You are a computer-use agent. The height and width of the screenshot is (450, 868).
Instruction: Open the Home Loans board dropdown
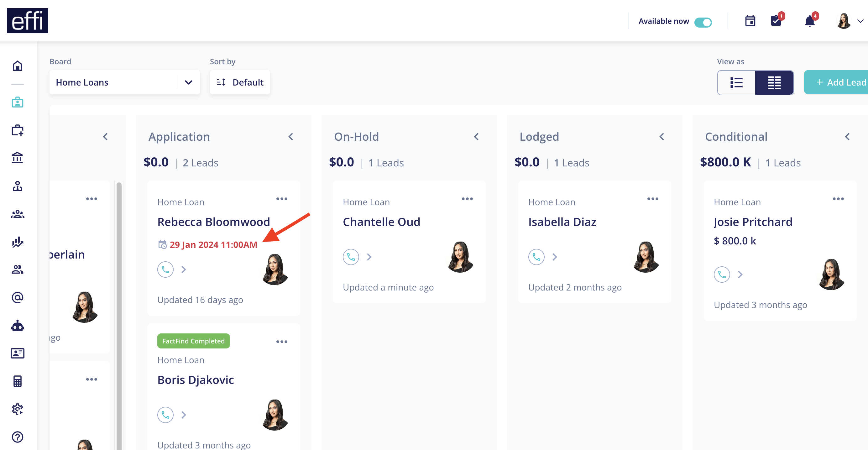(x=124, y=82)
